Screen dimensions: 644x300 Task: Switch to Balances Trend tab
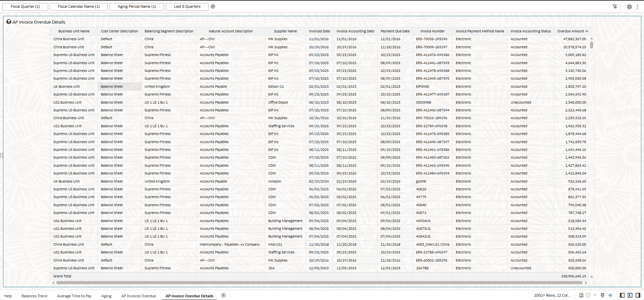[34, 296]
